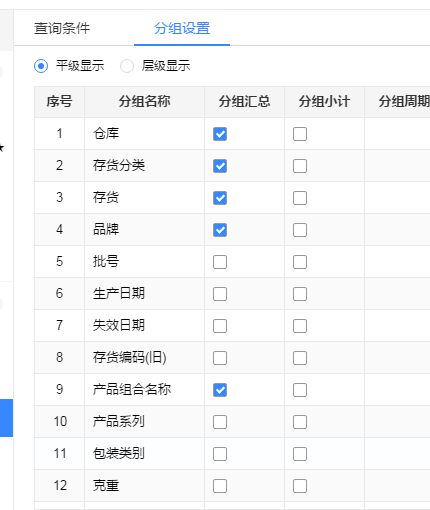Tick 分组小计 for 仓库

coord(300,134)
